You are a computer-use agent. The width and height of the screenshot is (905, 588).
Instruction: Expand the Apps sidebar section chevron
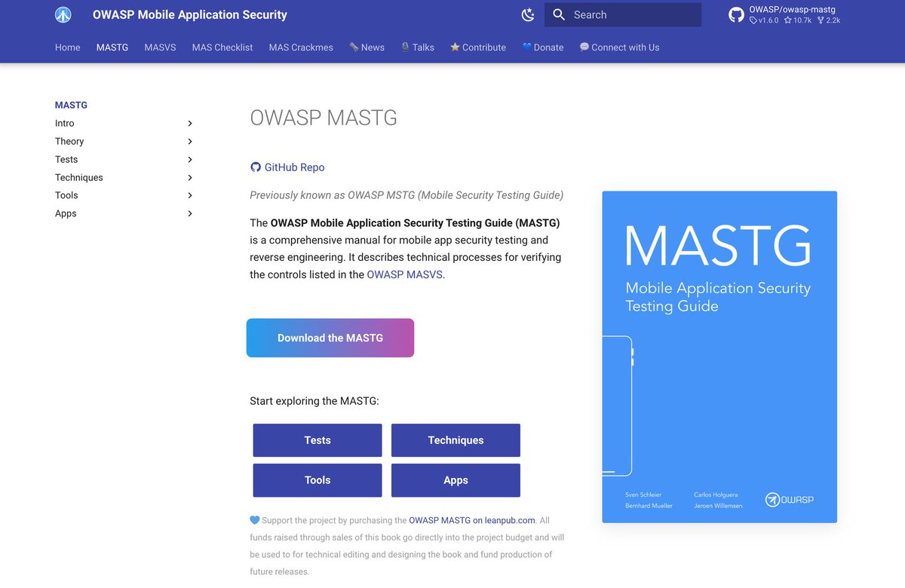(x=190, y=214)
